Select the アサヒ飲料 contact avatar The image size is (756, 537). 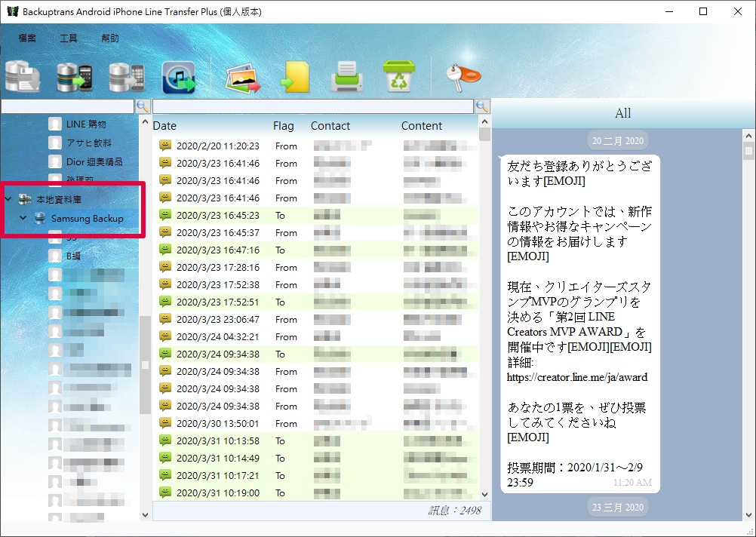(x=55, y=143)
